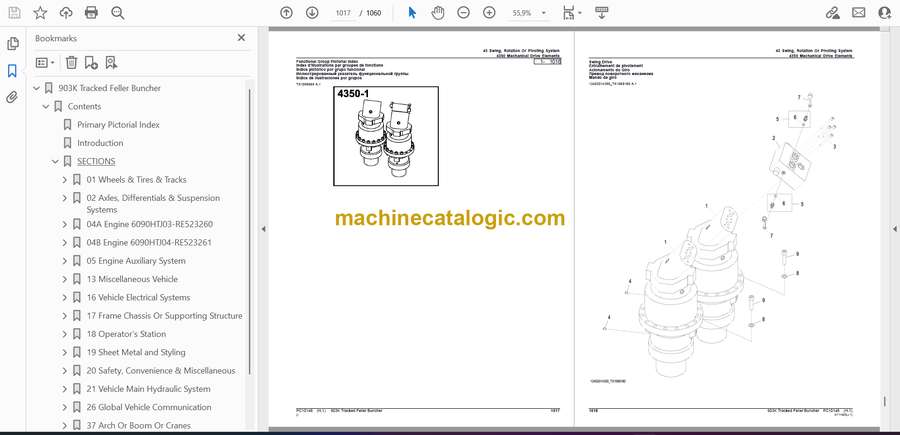Go to previous page arrow

tap(287, 13)
